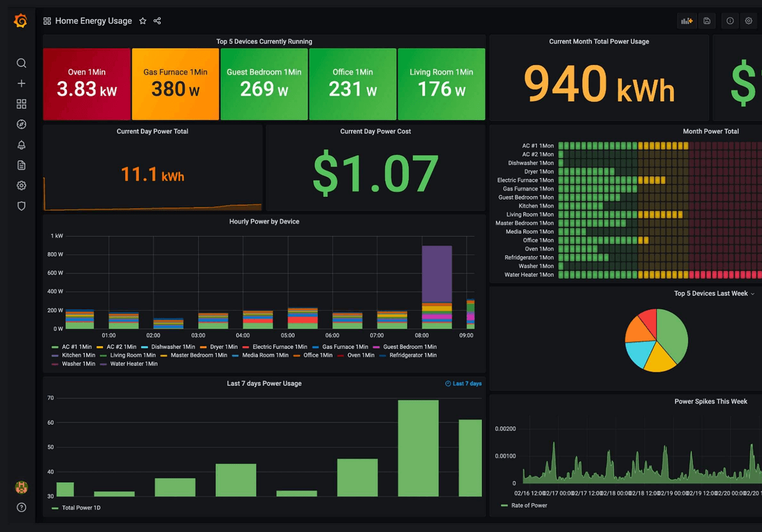Open the search magnifier in sidebar
This screenshot has height=532, width=762.
[22, 63]
